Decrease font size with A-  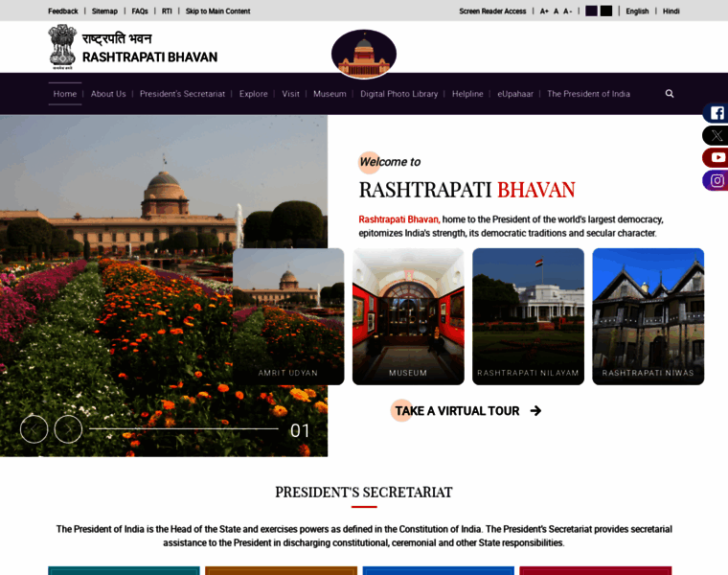567,11
